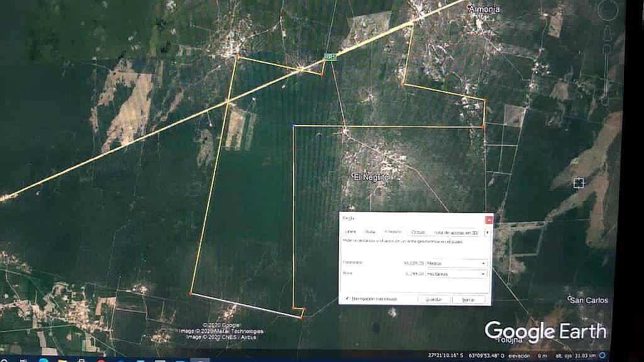Click the Guardar button
Image resolution: width=644 pixels, height=362 pixels.
pyautogui.click(x=435, y=299)
